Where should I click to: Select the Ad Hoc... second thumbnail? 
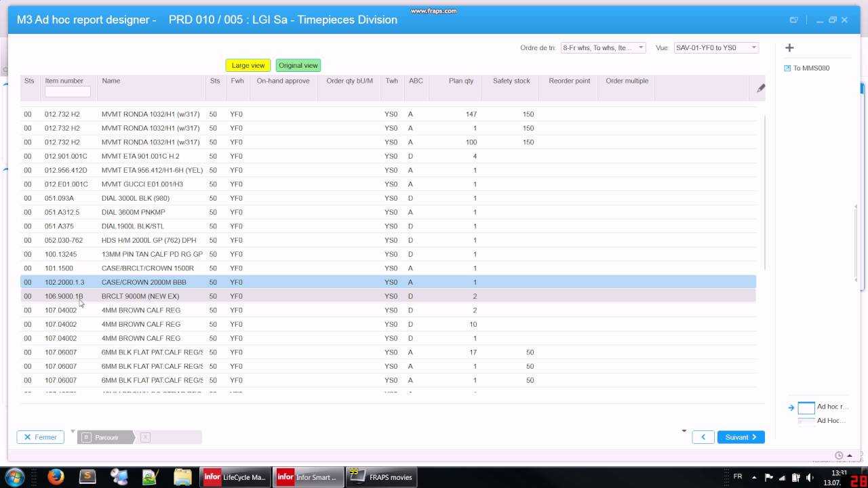click(806, 421)
